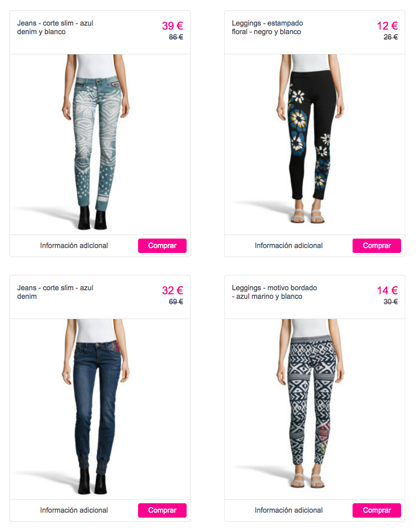This screenshot has width=420, height=532.
Task: Buy the dark blue denim slim jeans
Action: (x=162, y=510)
